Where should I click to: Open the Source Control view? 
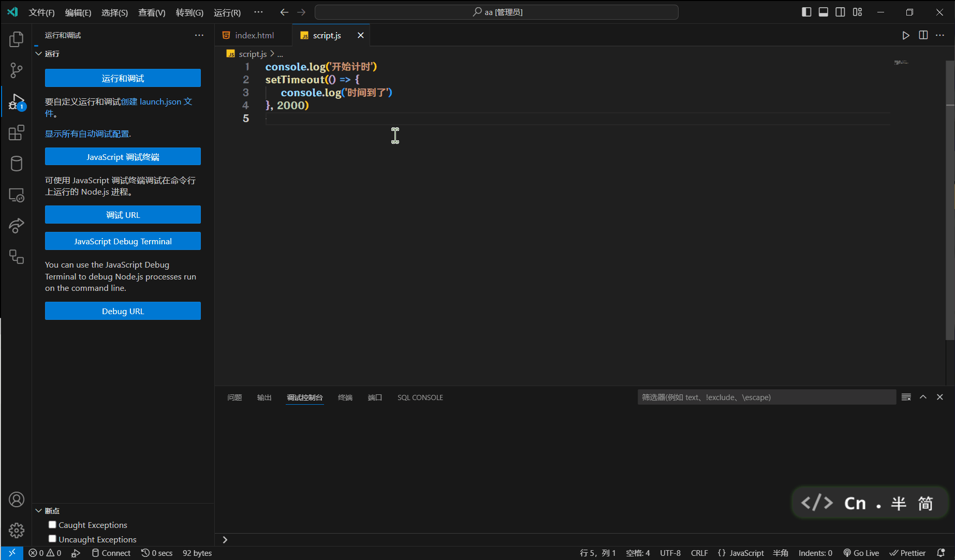[16, 70]
